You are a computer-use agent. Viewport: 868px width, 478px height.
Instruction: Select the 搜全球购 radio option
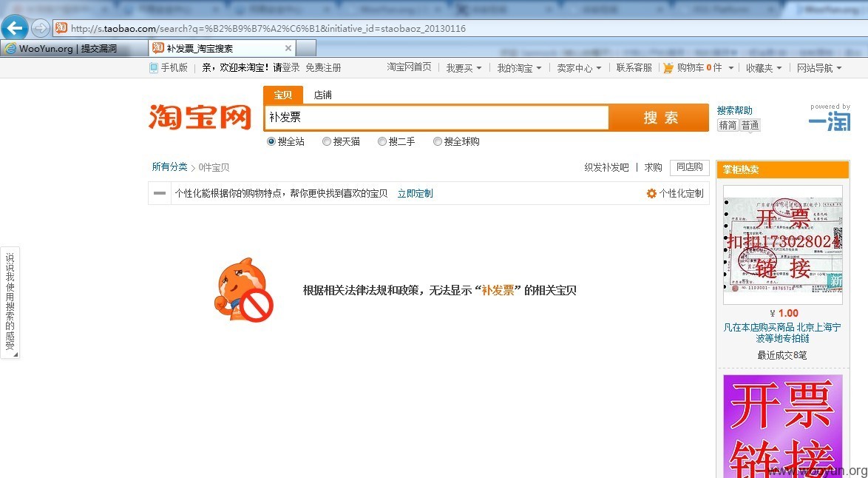tap(437, 142)
